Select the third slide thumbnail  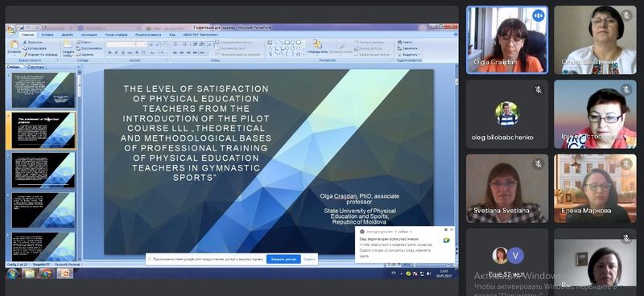click(x=43, y=170)
